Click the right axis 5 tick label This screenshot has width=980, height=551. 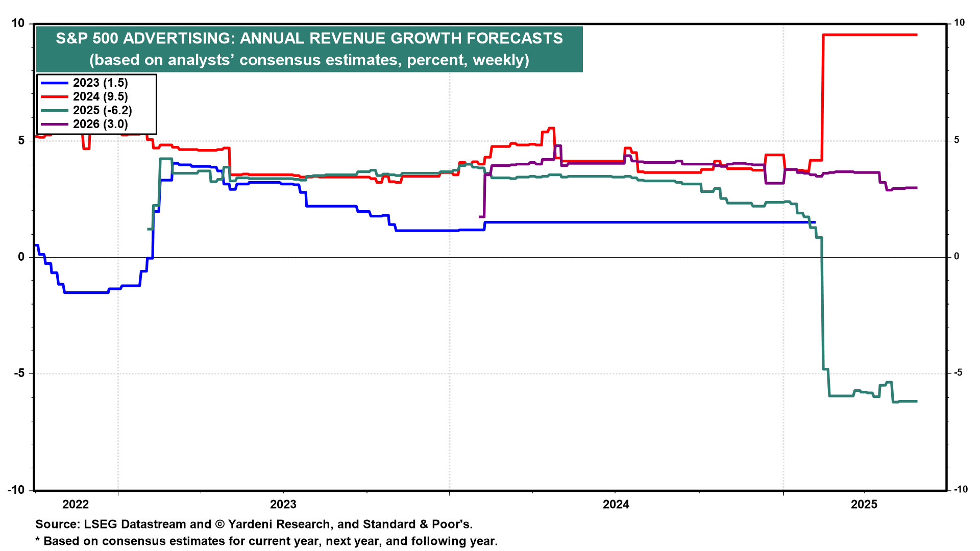click(957, 140)
